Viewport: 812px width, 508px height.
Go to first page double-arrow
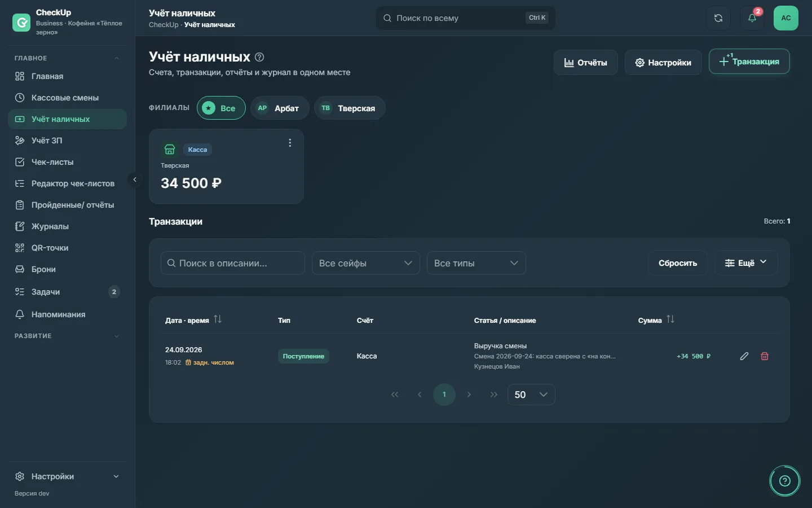395,395
